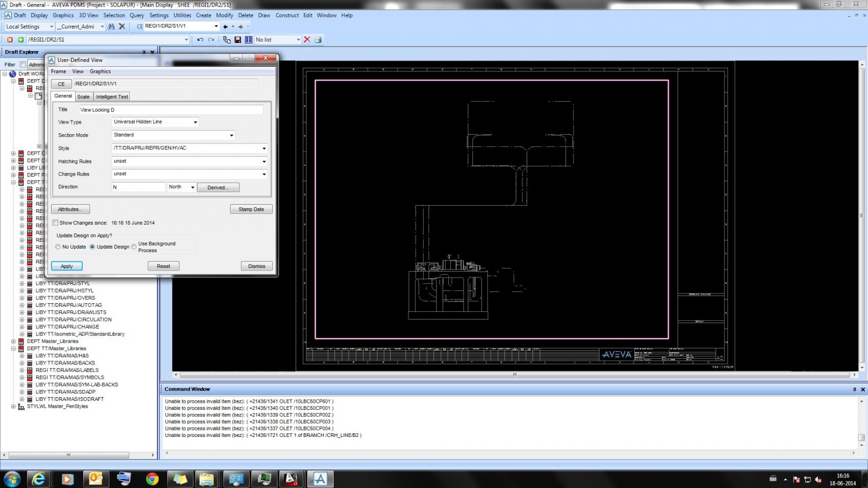The width and height of the screenshot is (868, 488).
Task: Switch to the Scale tab
Action: coord(83,96)
